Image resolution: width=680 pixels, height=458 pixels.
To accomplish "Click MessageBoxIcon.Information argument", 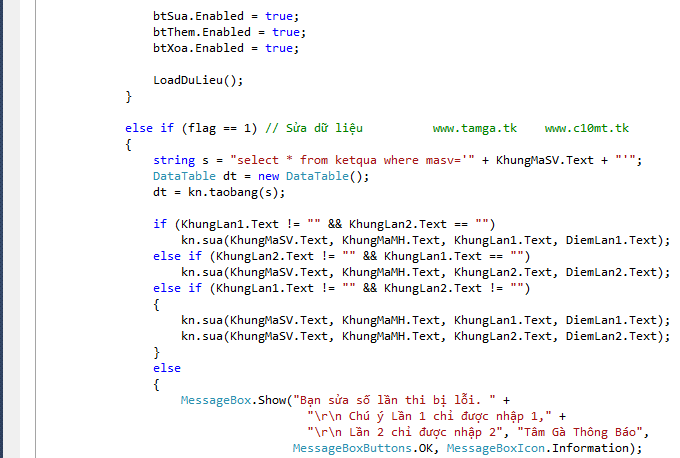I will click(538, 448).
